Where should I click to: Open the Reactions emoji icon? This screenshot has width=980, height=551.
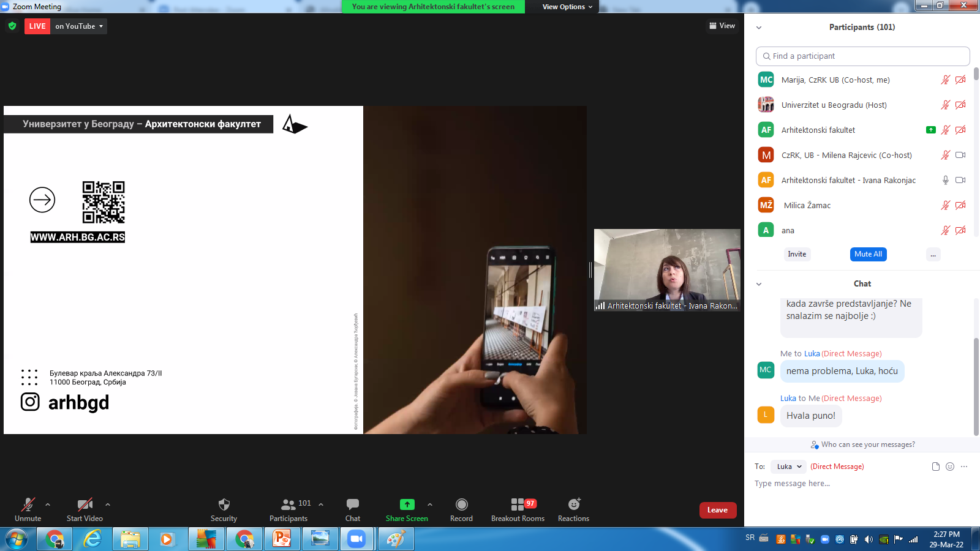coord(573,504)
